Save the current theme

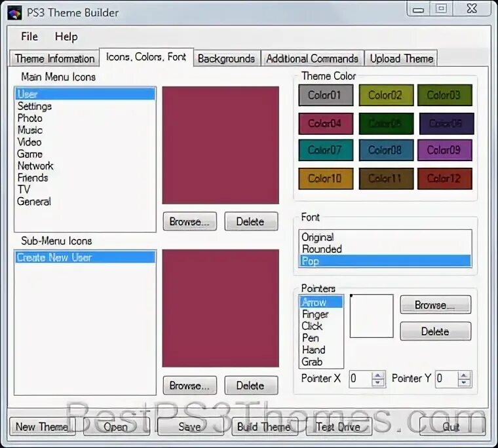coord(190,426)
